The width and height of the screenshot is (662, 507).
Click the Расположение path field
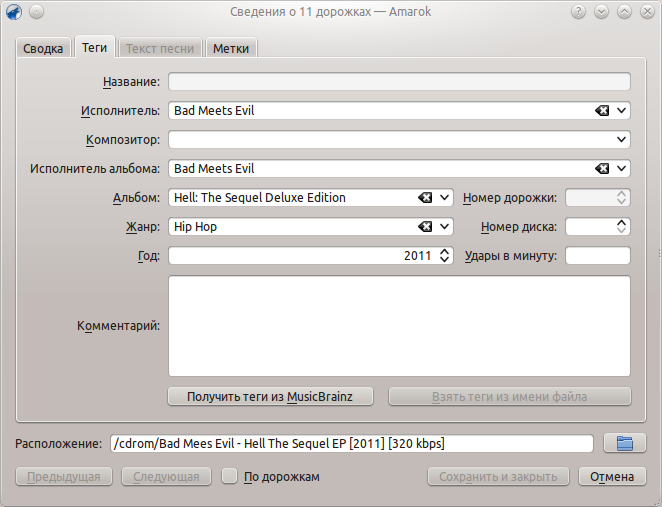[x=352, y=443]
